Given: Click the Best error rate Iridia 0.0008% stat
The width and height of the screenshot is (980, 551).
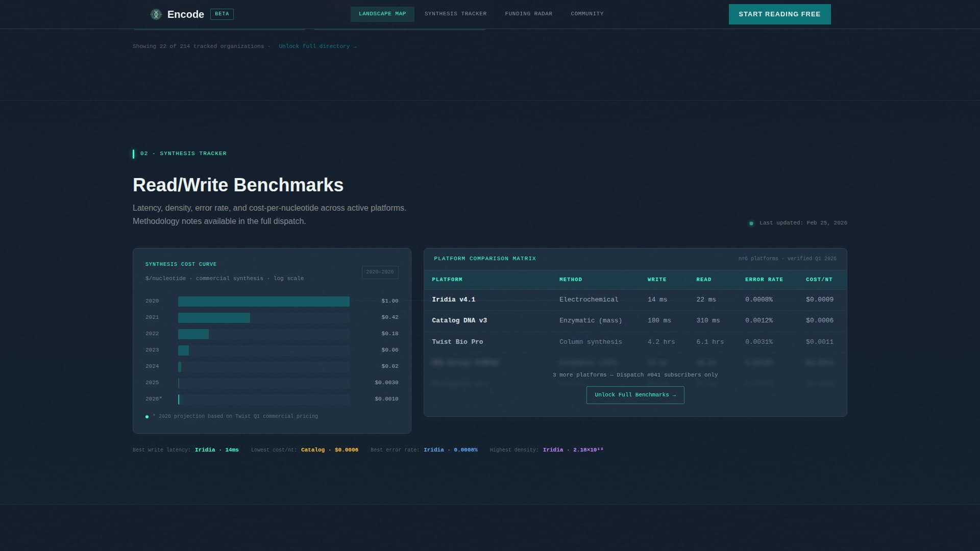Looking at the screenshot, I should pos(424,450).
